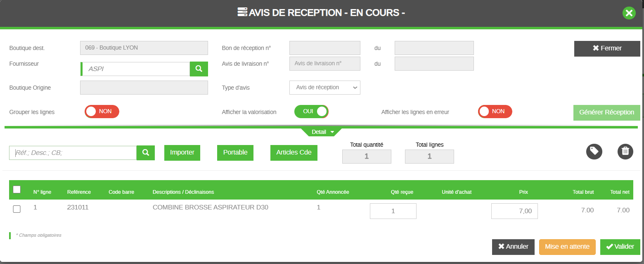
Task: Check the select-all checkbox in table header
Action: click(x=17, y=190)
